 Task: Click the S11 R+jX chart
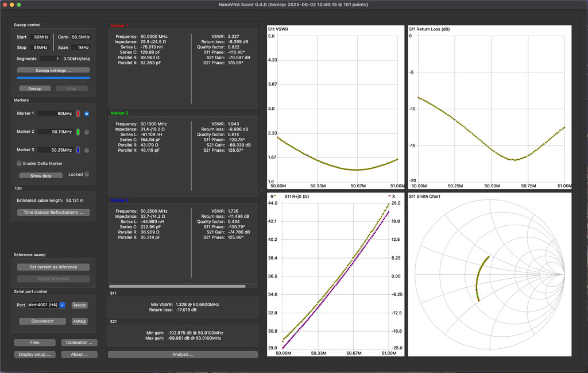pyautogui.click(x=335, y=274)
